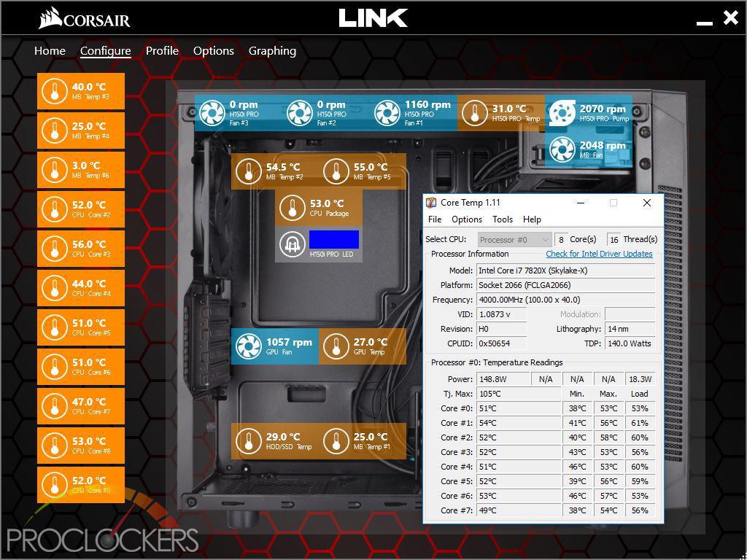Close the Corsair Link window
Screen dimensions: 747x560
coord(730,18)
